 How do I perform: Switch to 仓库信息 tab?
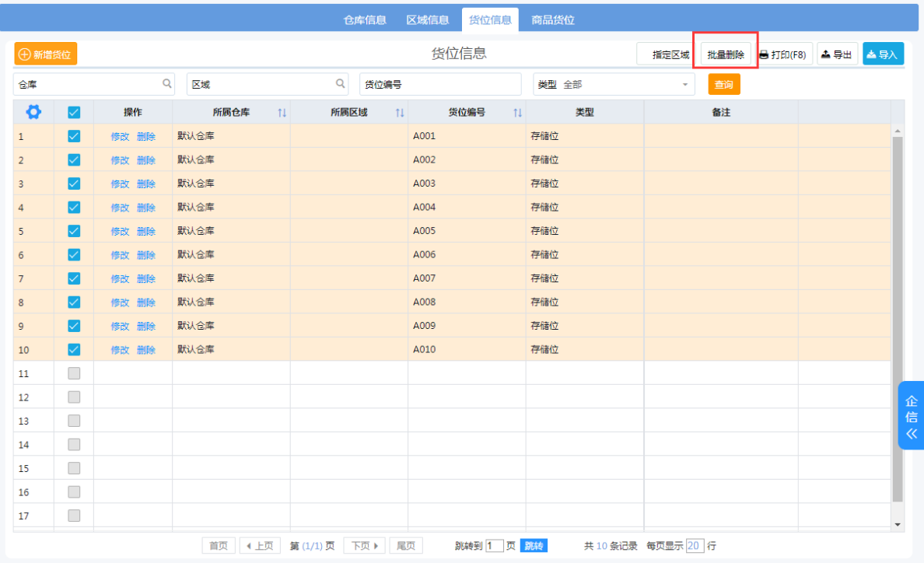click(365, 20)
